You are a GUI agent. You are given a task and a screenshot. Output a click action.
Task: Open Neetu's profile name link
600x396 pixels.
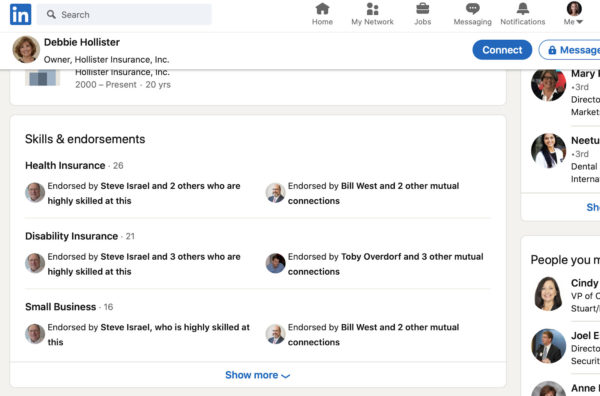(x=585, y=140)
